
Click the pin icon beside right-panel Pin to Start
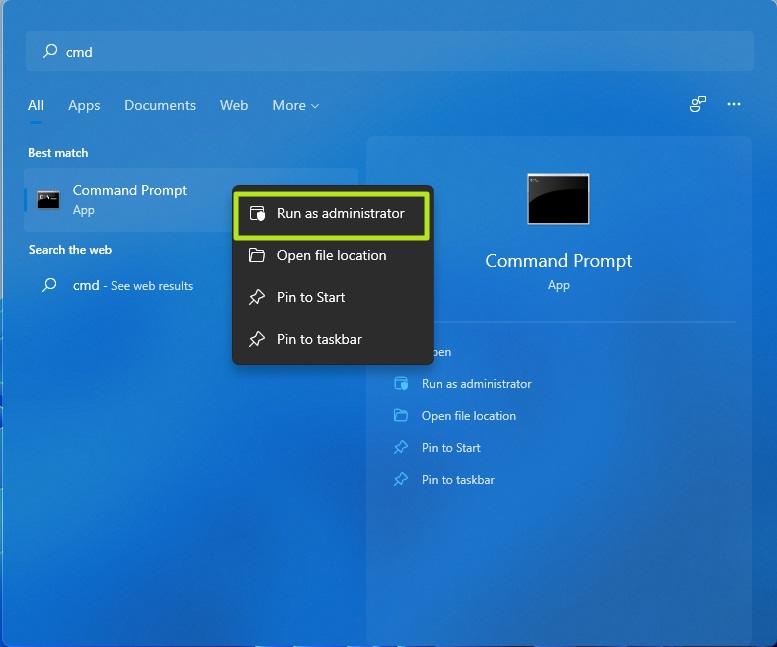point(401,448)
